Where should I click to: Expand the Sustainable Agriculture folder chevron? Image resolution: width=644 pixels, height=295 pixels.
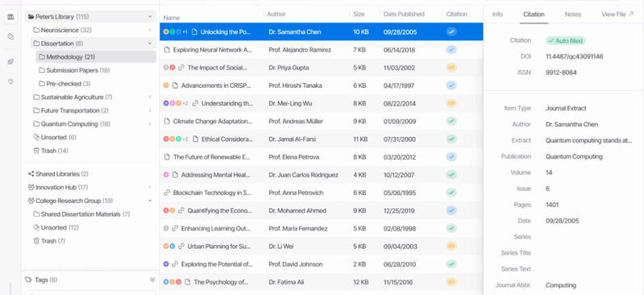point(150,98)
